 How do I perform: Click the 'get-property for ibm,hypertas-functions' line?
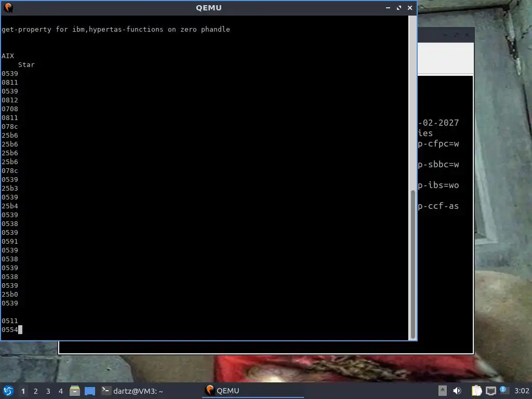(x=116, y=30)
